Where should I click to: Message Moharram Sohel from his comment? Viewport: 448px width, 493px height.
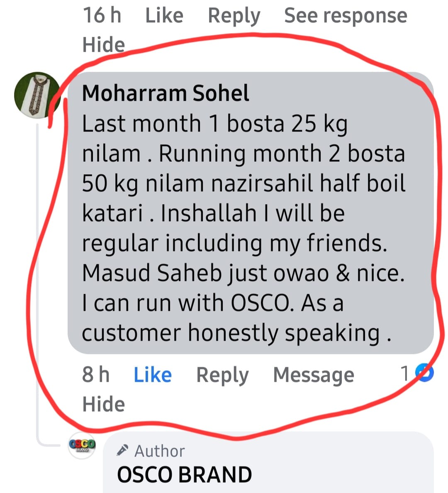[313, 375]
